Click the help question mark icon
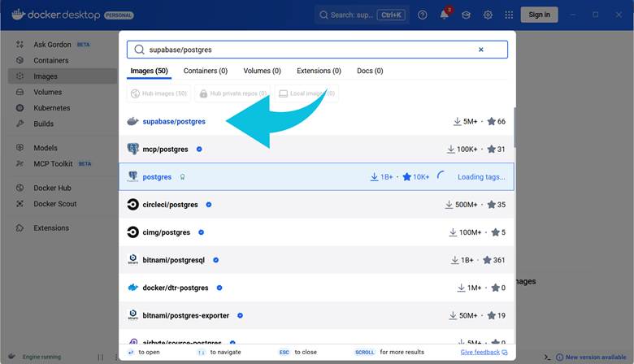Viewport: 634px width, 364px height. coord(422,15)
